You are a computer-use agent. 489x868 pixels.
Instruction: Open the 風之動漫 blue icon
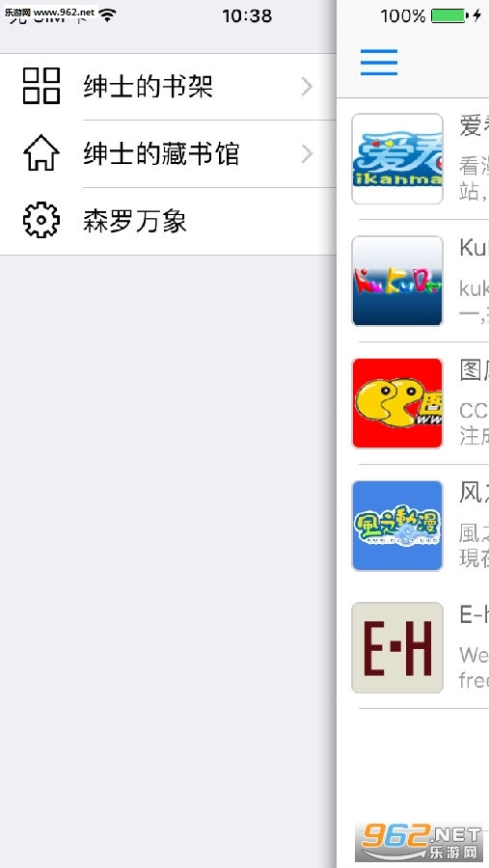pos(397,526)
